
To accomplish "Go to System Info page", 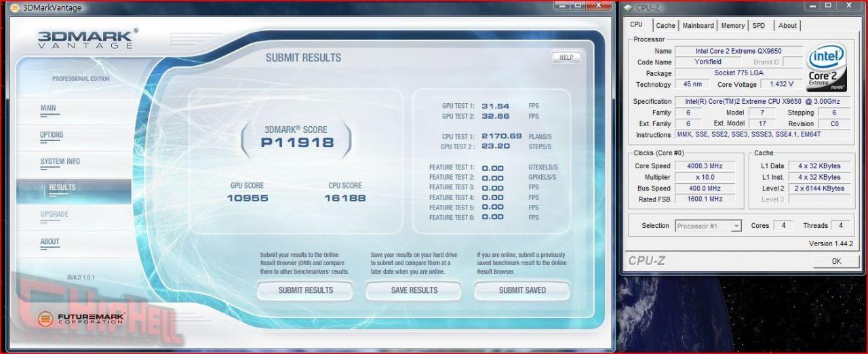I will click(x=60, y=163).
